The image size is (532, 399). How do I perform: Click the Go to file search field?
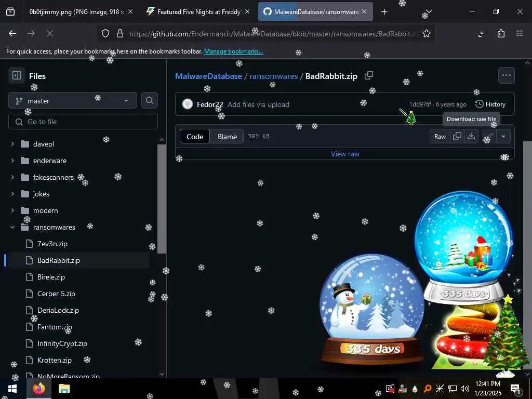tap(83, 122)
